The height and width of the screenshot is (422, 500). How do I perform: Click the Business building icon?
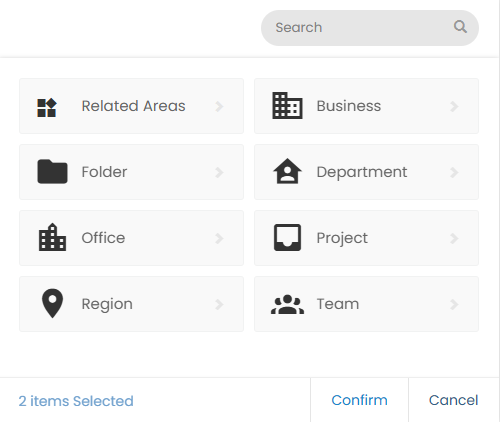[287, 105]
